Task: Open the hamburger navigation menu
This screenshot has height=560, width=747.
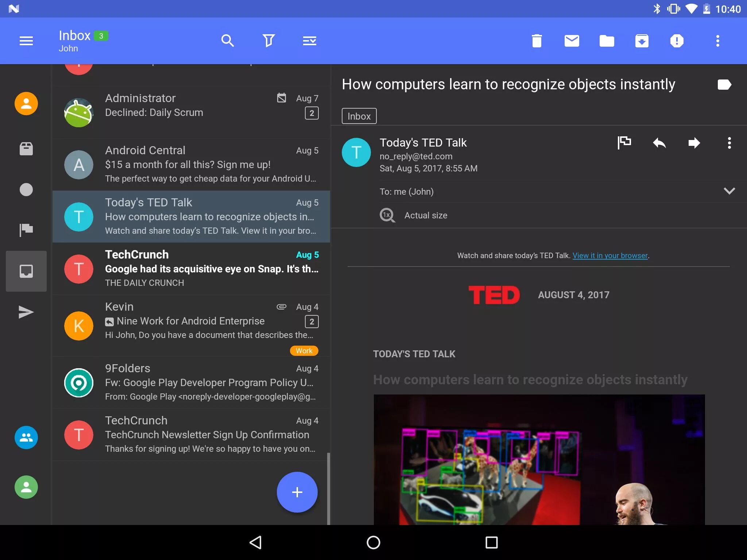Action: click(x=26, y=40)
